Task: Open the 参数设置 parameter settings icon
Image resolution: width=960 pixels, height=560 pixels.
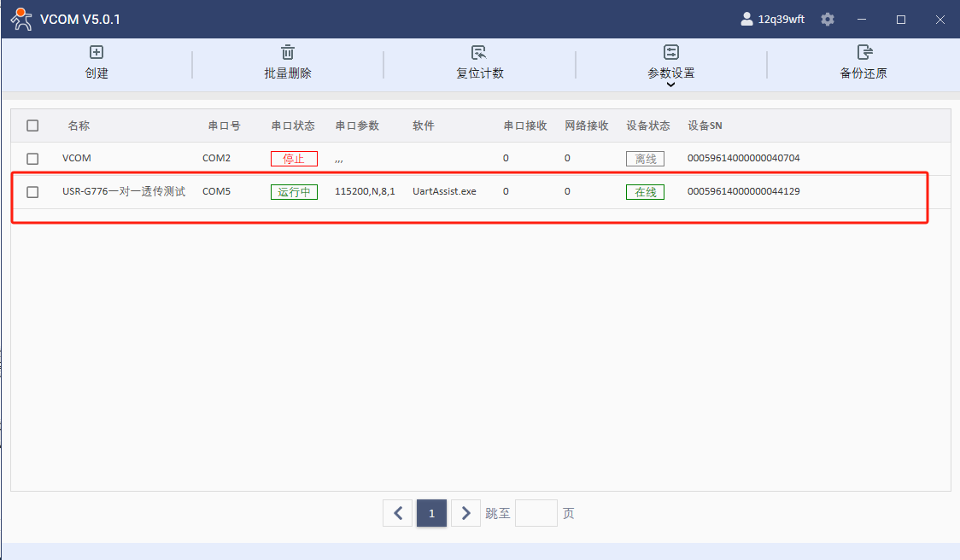Action: tap(670, 53)
